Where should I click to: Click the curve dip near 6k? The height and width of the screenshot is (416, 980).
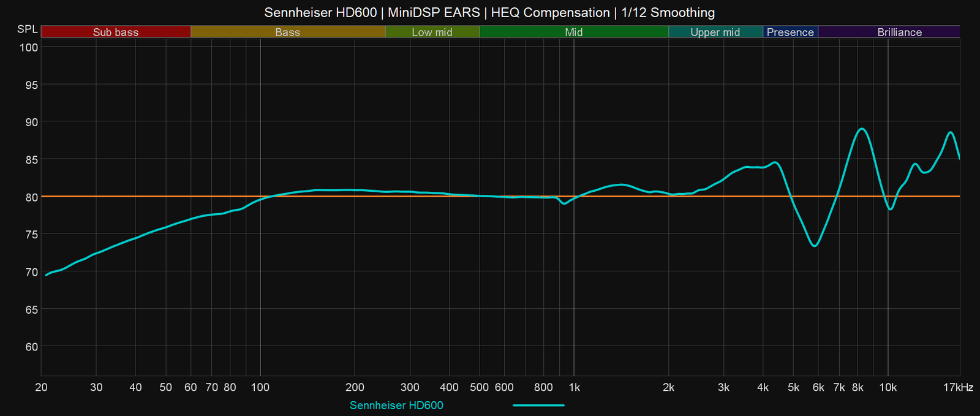pos(815,246)
